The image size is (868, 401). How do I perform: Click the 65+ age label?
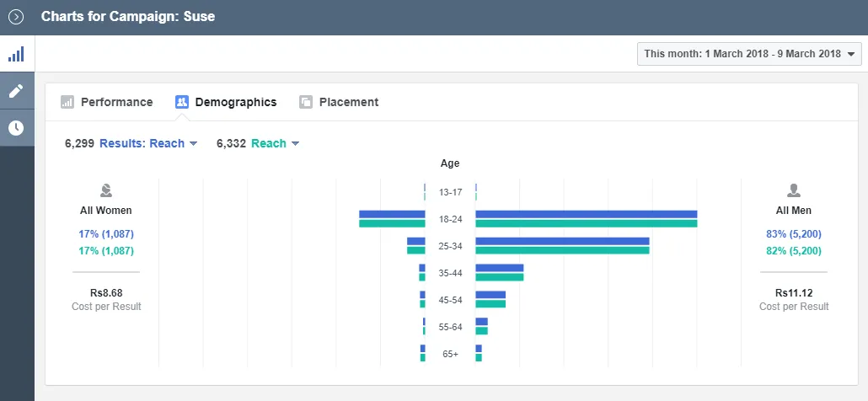pos(450,354)
